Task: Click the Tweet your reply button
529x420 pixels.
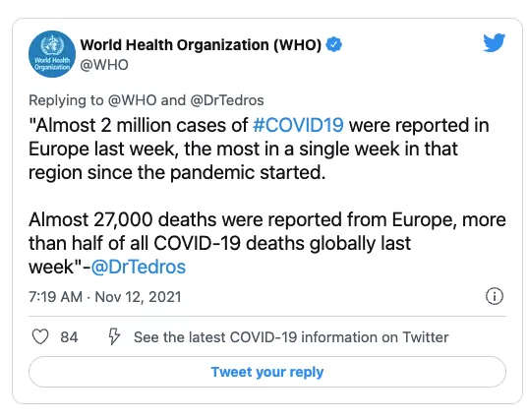Action: pyautogui.click(x=267, y=372)
